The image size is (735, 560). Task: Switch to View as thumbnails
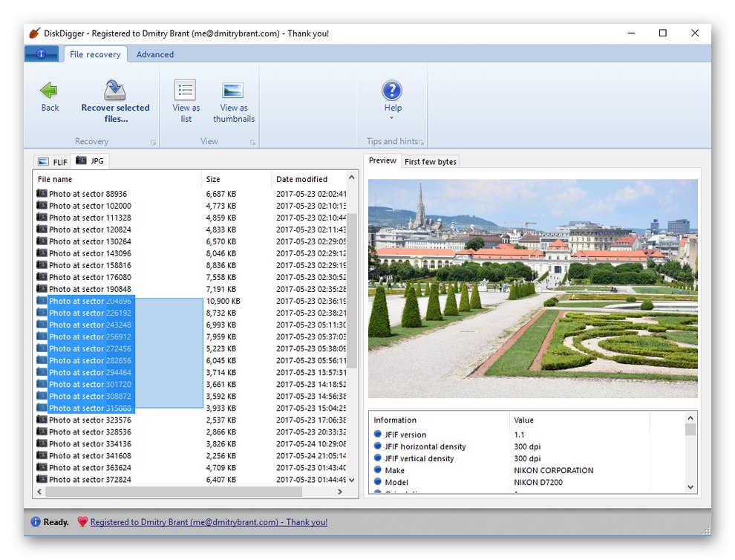233,91
